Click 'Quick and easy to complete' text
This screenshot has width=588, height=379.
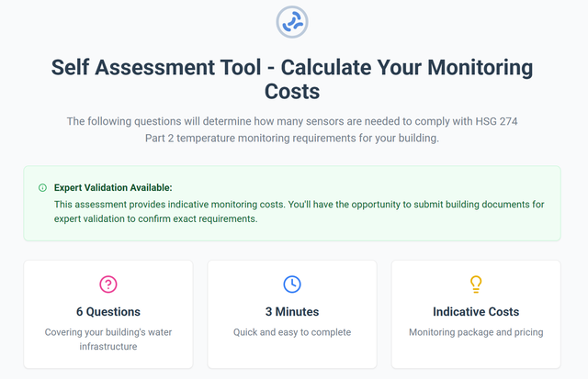(292, 332)
